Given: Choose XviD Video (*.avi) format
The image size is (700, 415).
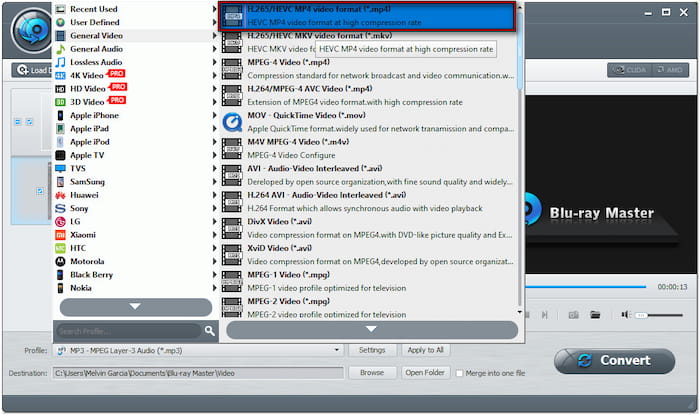Looking at the screenshot, I should [368, 255].
